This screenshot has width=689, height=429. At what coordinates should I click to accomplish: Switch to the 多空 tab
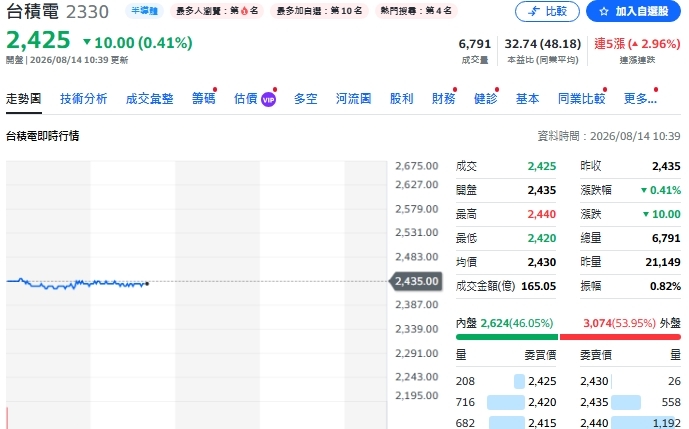click(305, 98)
